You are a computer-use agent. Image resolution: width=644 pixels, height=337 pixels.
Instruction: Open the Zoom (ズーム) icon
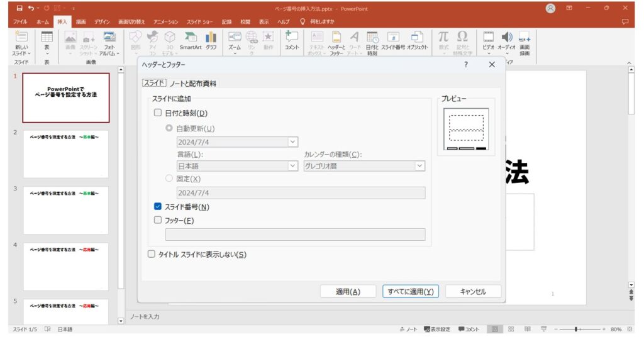pos(235,37)
